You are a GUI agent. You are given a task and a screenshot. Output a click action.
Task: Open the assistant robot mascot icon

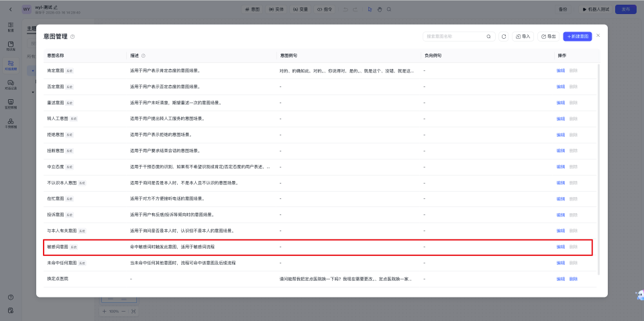(639, 296)
